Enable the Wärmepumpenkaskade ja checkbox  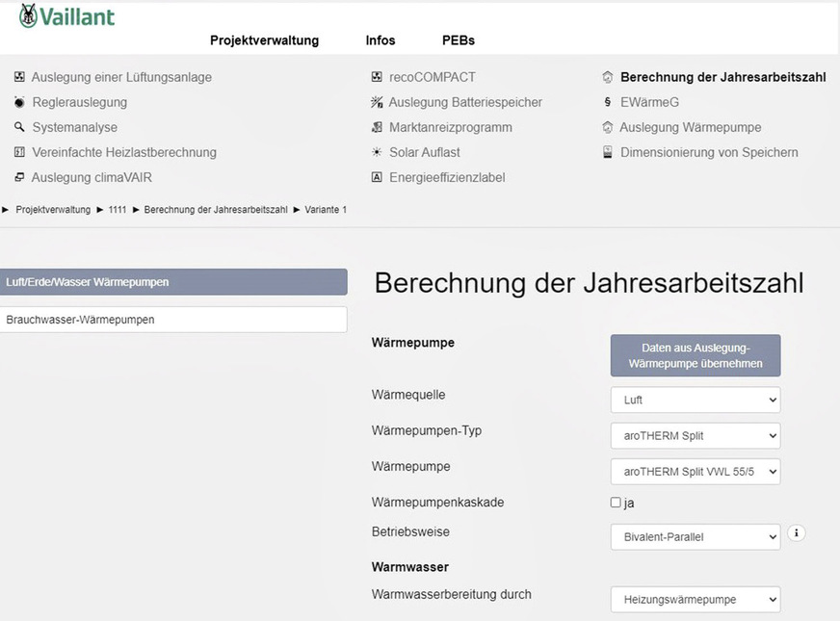pos(615,502)
